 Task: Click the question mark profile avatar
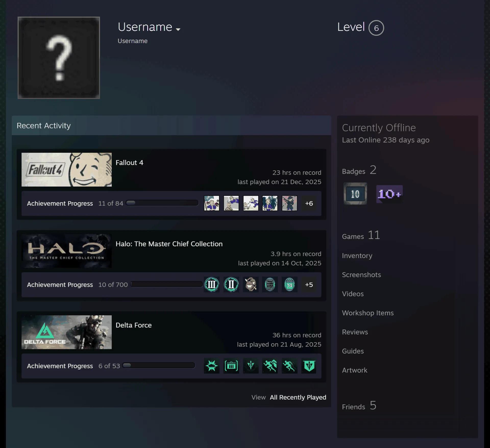pos(59,58)
